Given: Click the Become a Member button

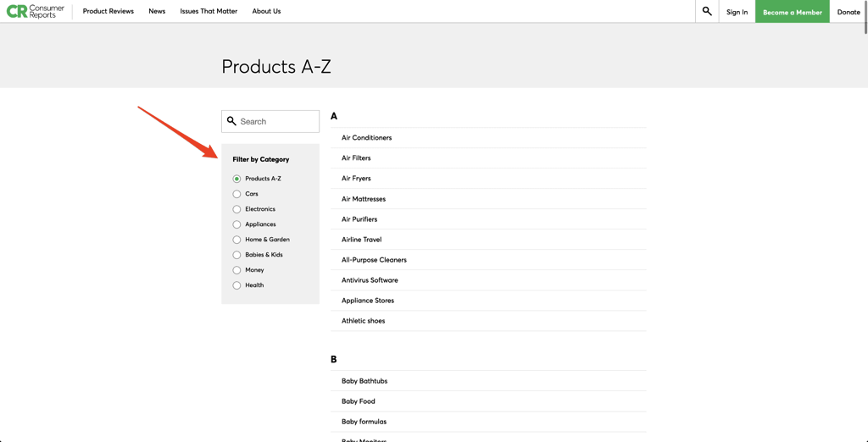Looking at the screenshot, I should click(792, 12).
